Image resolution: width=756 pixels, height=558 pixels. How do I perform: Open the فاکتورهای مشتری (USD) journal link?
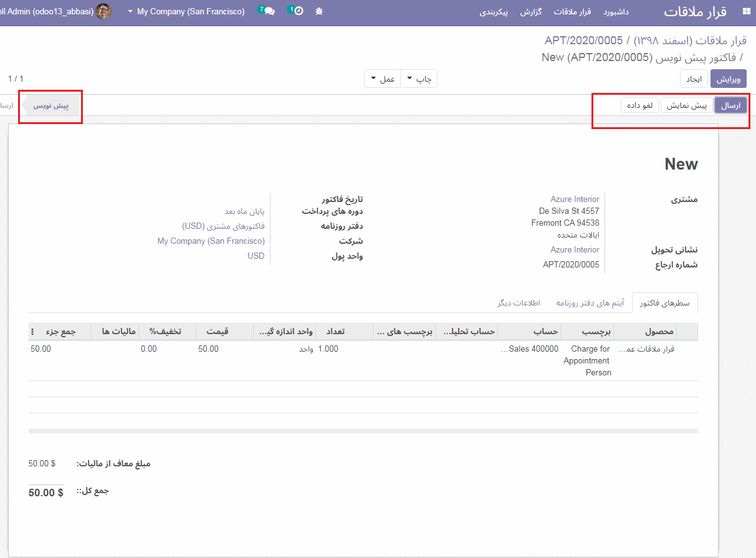[x=223, y=226]
